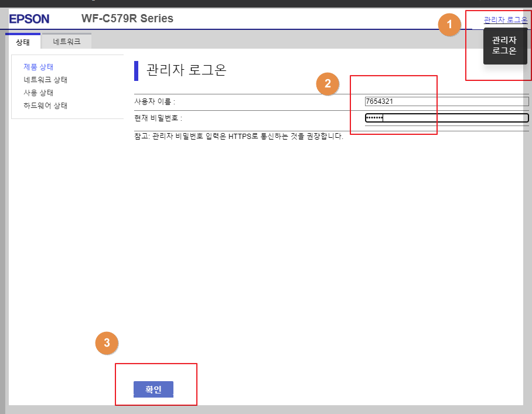Open 사용 상태 in the sidebar
Image resolution: width=532 pixels, height=414 pixels.
[38, 93]
